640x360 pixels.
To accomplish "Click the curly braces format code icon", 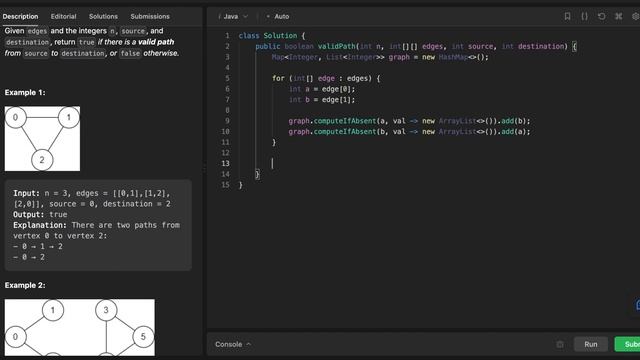I will [x=584, y=16].
